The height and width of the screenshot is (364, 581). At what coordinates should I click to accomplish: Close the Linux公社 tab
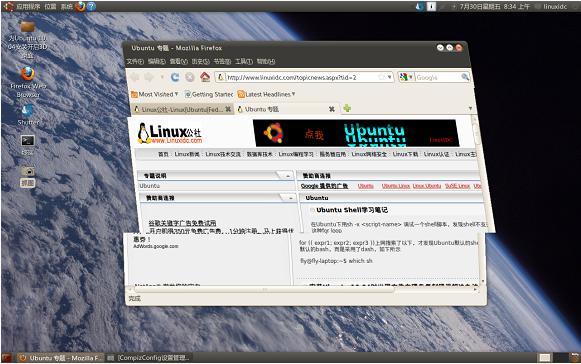[x=228, y=109]
